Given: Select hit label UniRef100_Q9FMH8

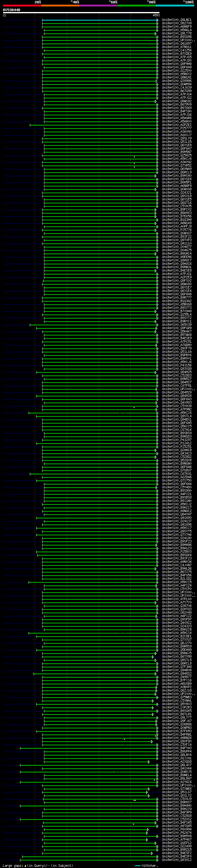Looking at the screenshot, I should (x=176, y=64).
